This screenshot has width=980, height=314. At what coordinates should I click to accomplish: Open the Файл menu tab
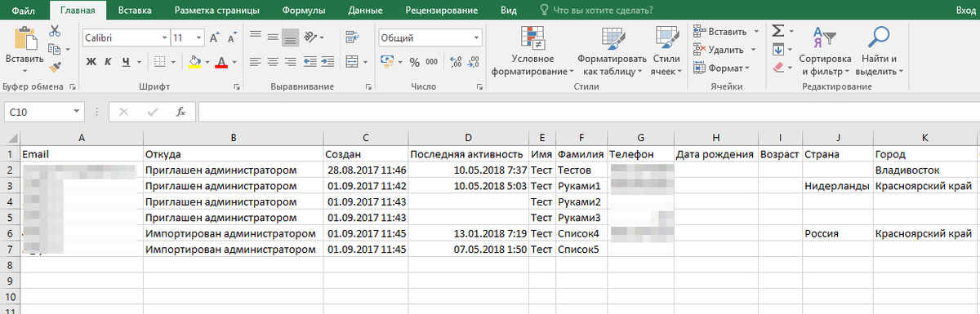pos(24,11)
